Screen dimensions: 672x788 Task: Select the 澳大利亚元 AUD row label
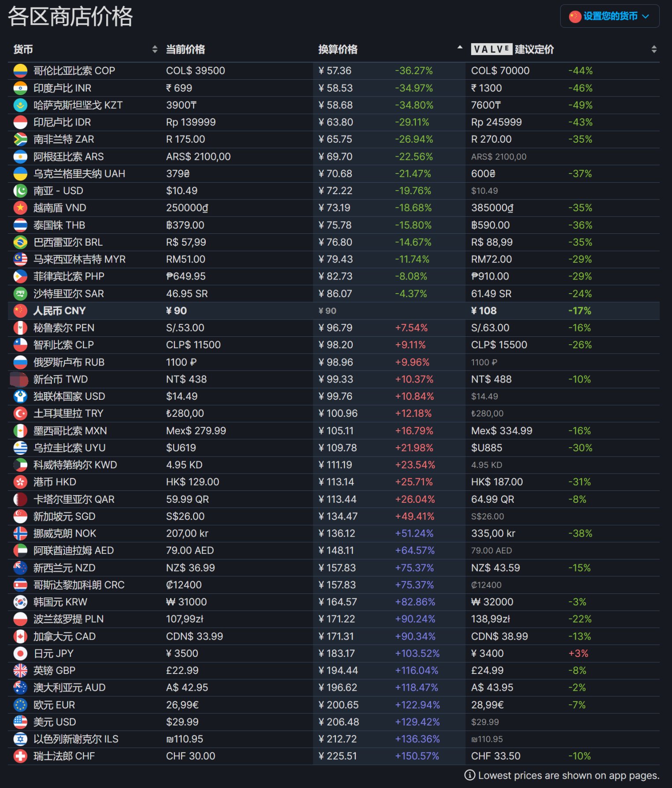click(70, 688)
